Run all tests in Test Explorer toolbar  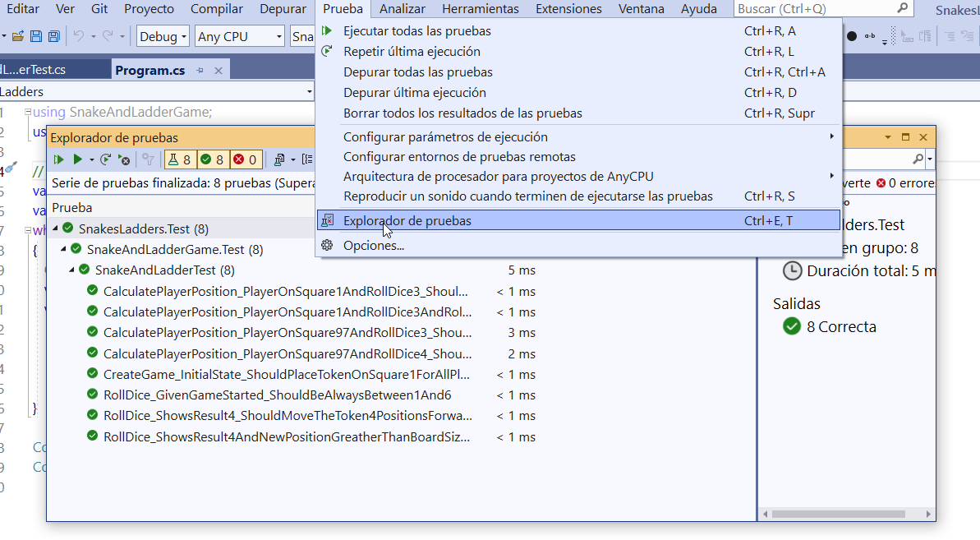[59, 160]
